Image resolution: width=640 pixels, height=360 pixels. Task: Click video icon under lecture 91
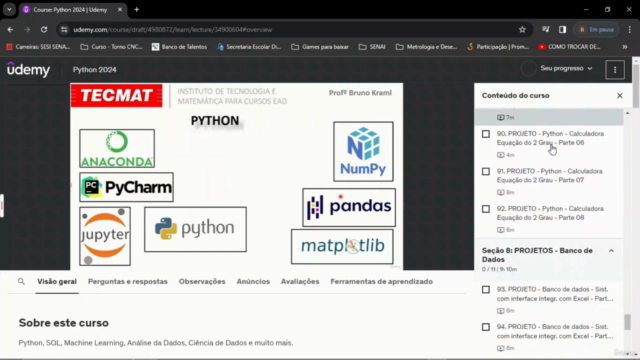(x=500, y=192)
